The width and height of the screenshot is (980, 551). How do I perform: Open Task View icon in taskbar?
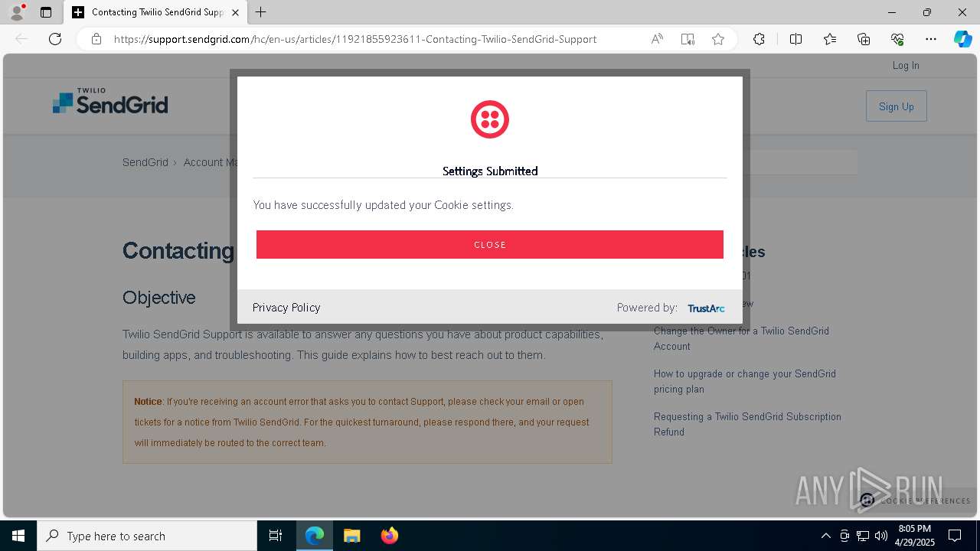click(x=276, y=536)
